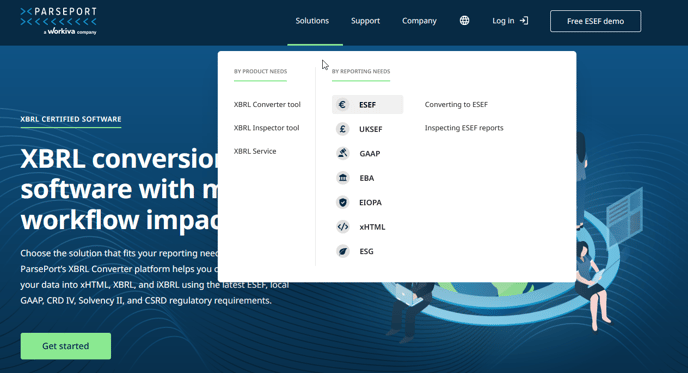Open the Solutions menu
Viewport: 688px width, 373px height.
[x=312, y=21]
